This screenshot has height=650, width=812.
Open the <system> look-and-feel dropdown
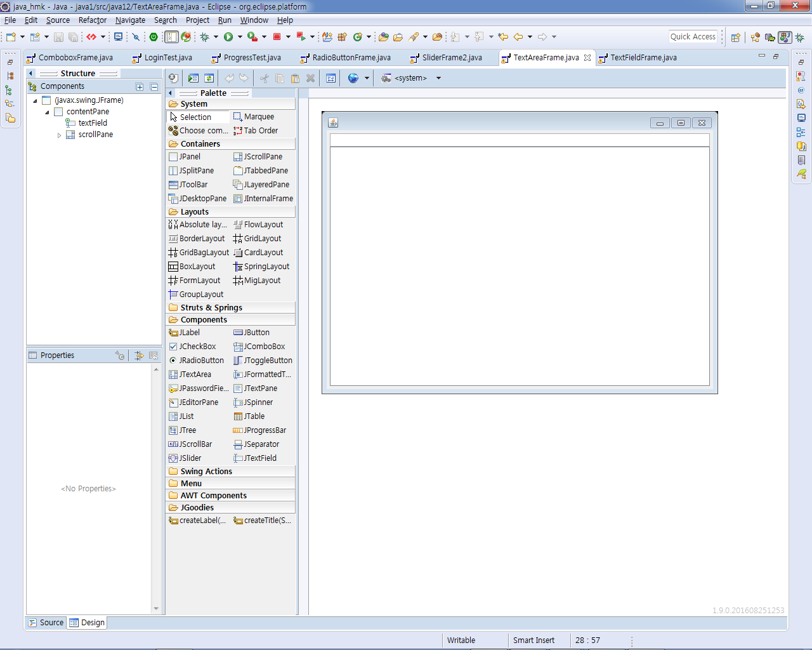(x=438, y=78)
